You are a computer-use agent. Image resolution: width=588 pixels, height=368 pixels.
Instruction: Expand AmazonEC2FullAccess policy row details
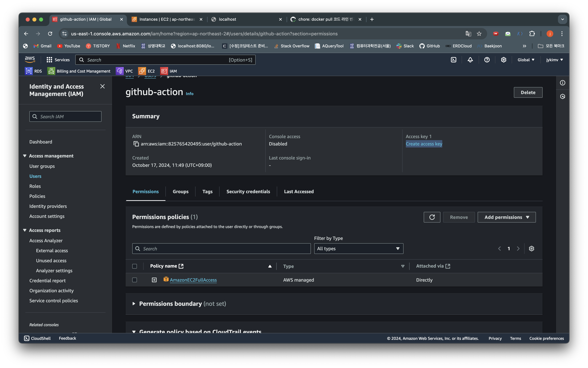tap(154, 280)
